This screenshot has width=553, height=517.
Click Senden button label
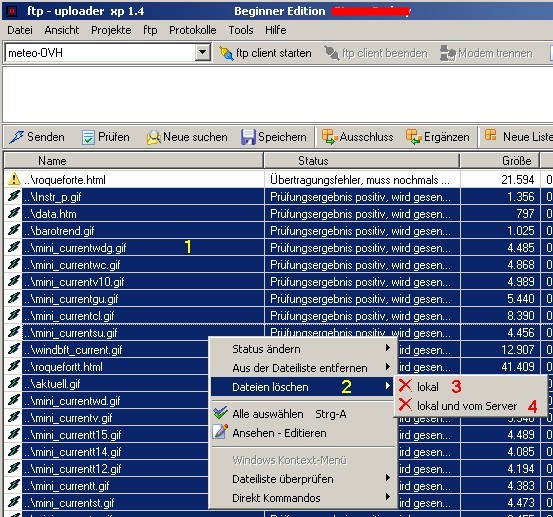click(x=46, y=137)
